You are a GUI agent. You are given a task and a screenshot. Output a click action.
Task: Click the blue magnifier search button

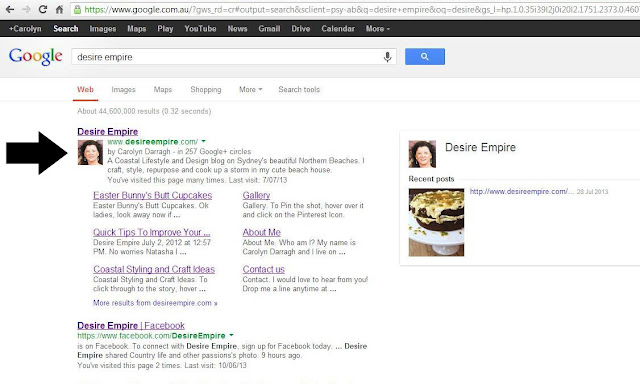click(425, 57)
